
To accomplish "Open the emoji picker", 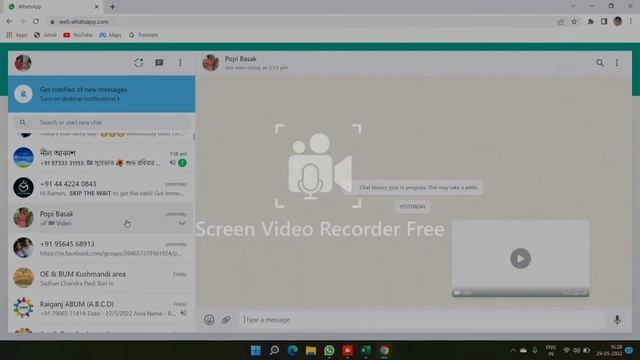I will (209, 320).
